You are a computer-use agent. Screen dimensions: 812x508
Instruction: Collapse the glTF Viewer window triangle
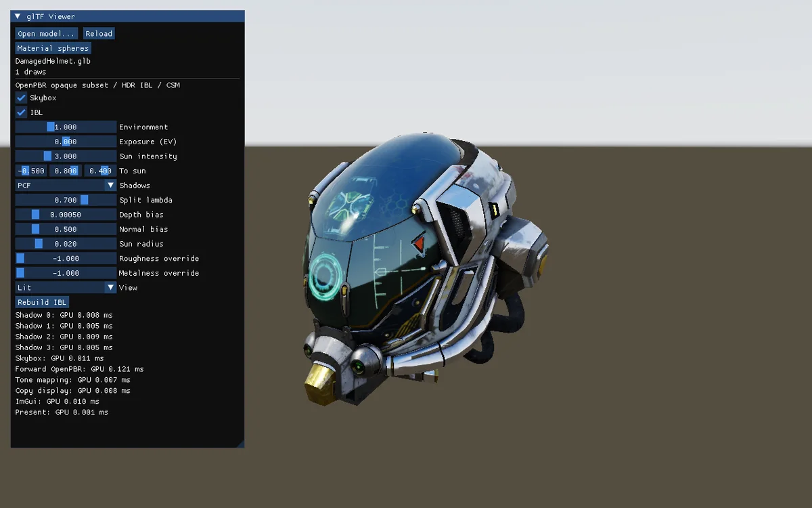18,16
